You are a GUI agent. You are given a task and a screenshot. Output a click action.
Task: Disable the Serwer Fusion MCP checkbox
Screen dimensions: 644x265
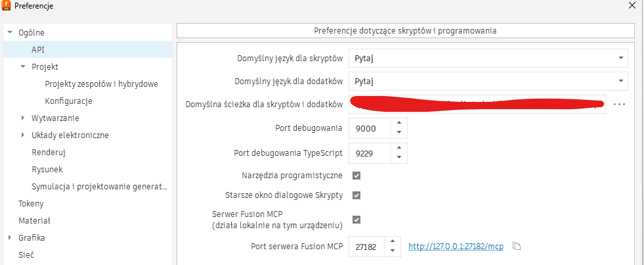pos(356,220)
